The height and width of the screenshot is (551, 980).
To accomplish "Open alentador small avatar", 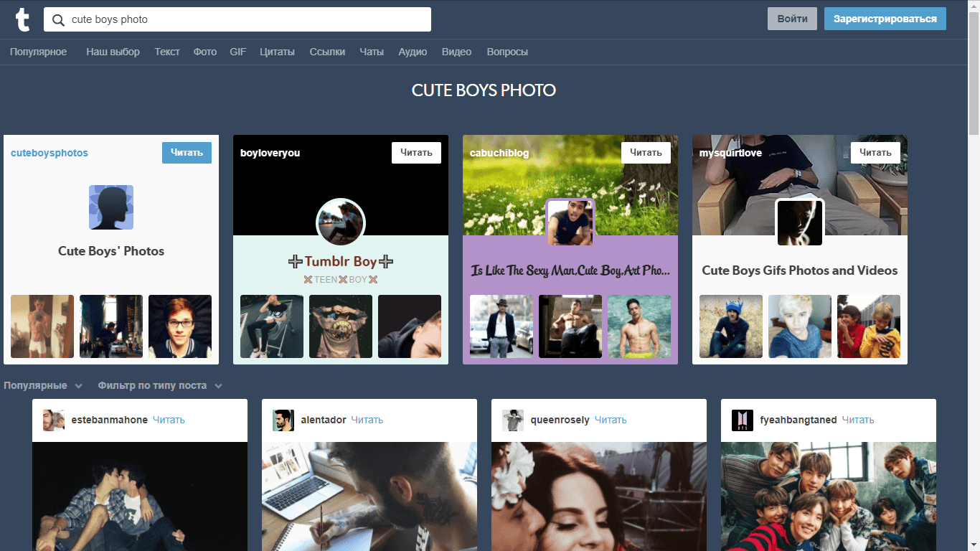I will pyautogui.click(x=283, y=420).
